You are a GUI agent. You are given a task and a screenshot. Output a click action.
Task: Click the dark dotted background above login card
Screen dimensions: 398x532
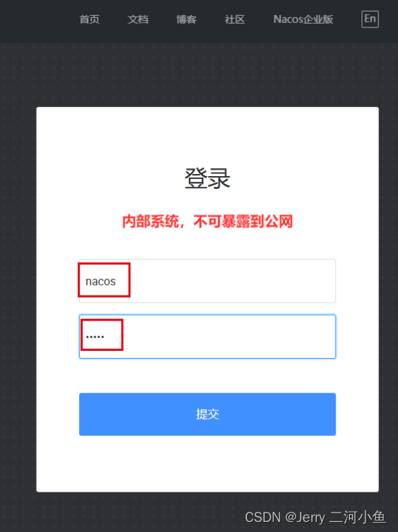point(203,75)
